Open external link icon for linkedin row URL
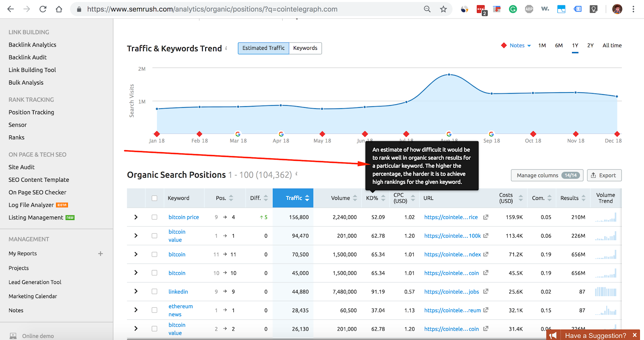The height and width of the screenshot is (340, 644). tap(486, 291)
